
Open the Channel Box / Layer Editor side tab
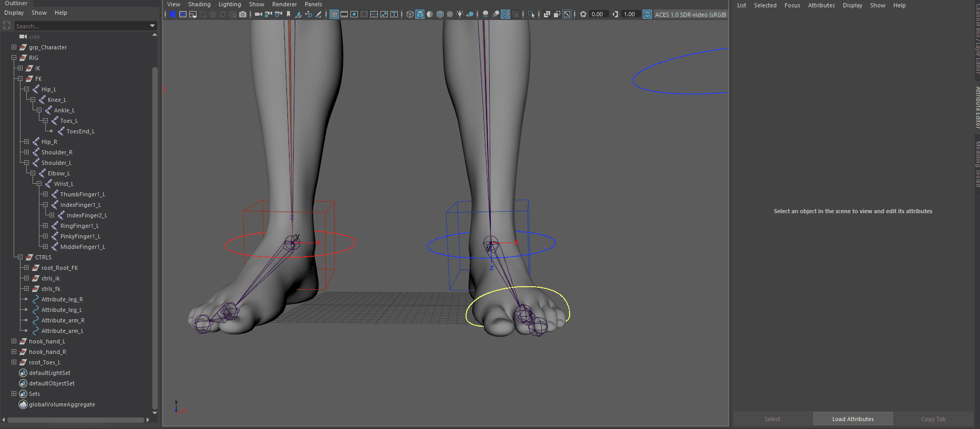(x=977, y=38)
